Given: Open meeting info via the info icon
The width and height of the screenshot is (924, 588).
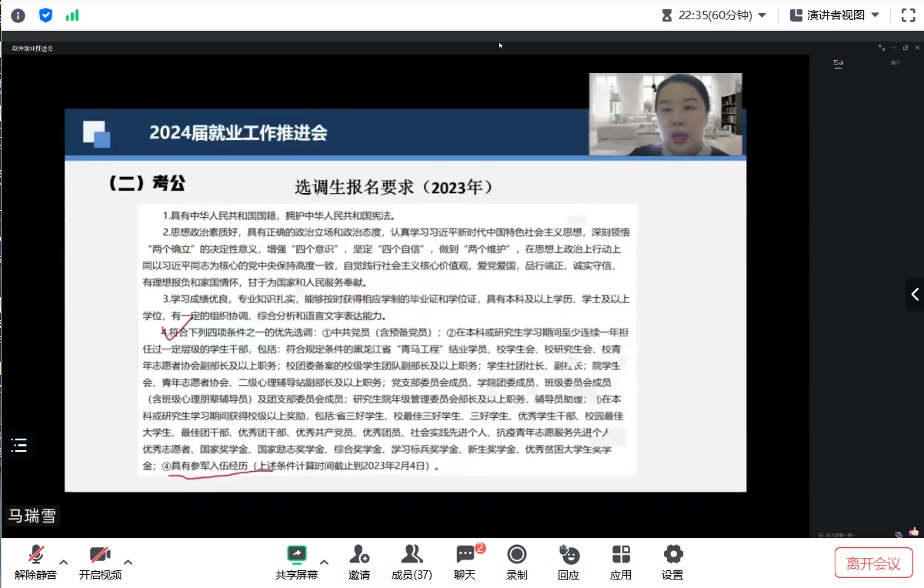Looking at the screenshot, I should (x=18, y=15).
